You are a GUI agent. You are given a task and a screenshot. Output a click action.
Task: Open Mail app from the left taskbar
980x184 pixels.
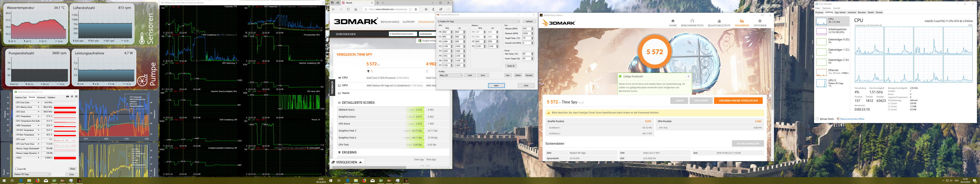click(x=46, y=181)
